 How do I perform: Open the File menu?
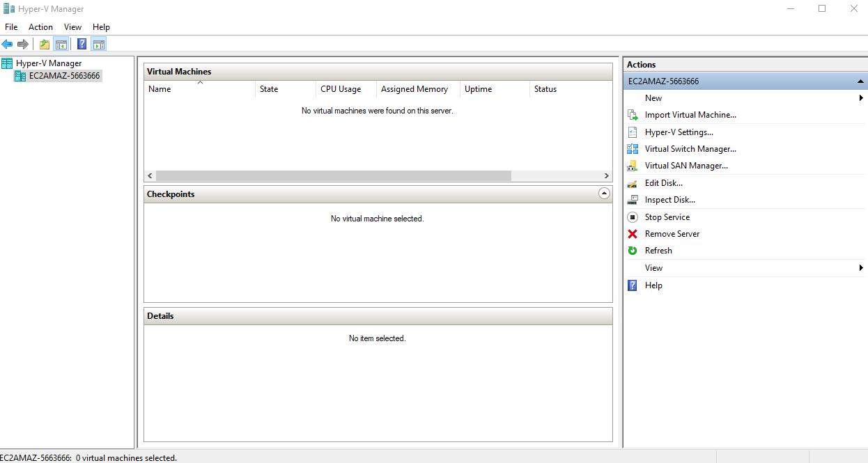(11, 27)
